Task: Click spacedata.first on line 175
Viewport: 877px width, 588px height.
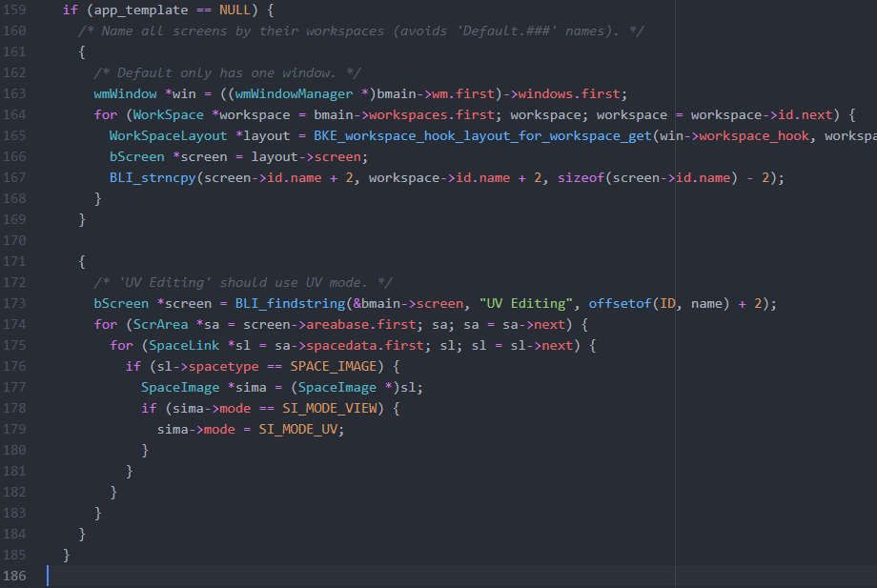Action: pos(365,345)
